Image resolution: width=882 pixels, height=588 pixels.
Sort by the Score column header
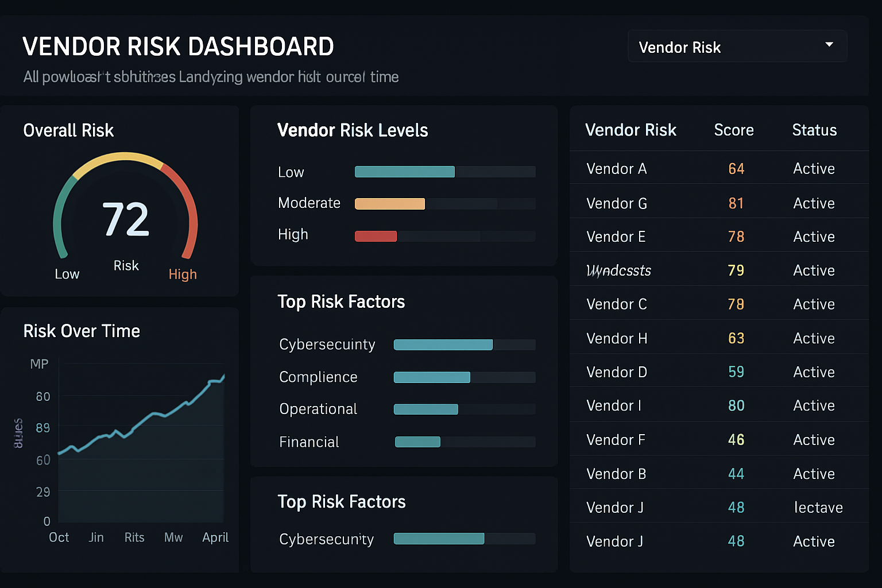coord(734,130)
